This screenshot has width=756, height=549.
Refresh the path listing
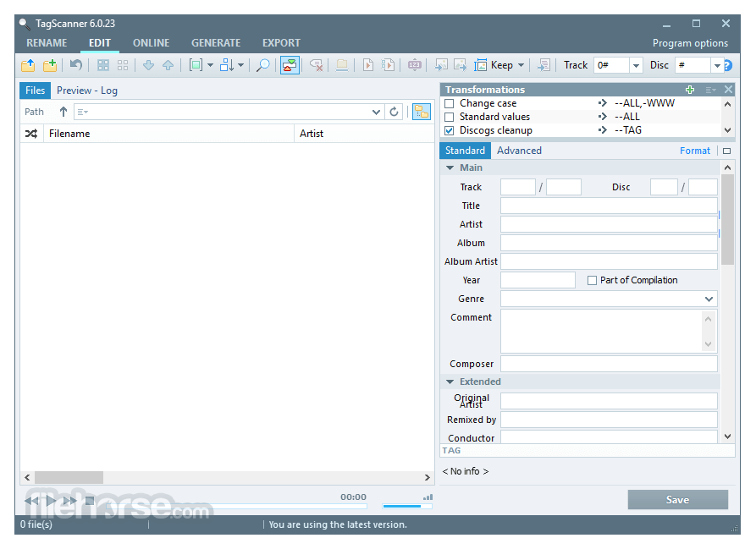click(394, 112)
